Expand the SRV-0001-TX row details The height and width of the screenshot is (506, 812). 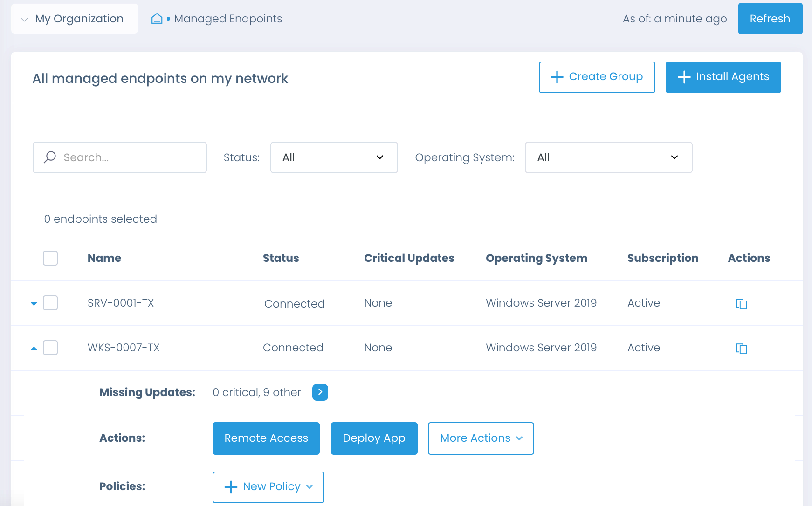(34, 303)
